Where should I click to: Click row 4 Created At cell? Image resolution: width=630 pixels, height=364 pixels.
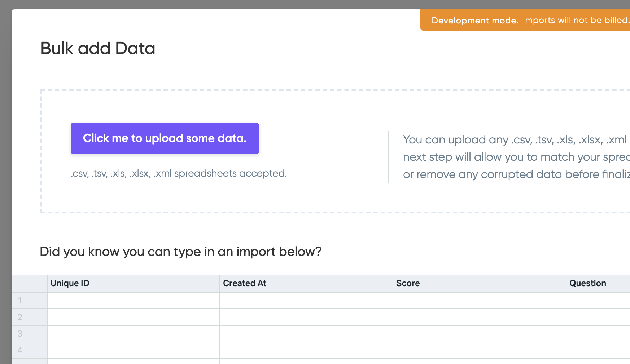tap(306, 350)
